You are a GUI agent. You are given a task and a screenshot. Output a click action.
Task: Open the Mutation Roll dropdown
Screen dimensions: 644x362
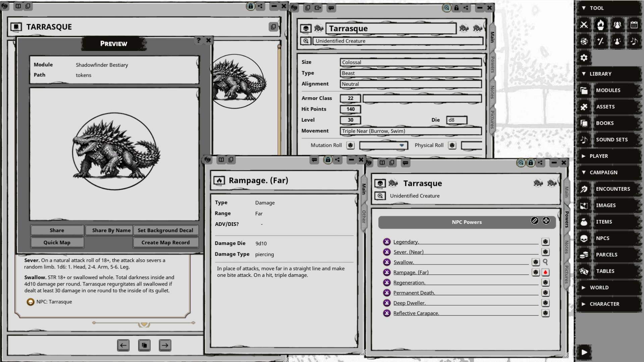(x=402, y=145)
